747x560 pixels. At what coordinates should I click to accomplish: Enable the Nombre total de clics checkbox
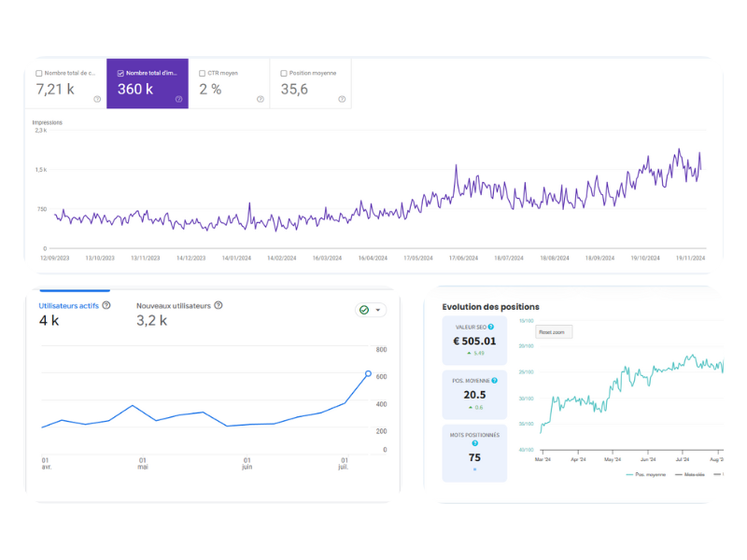click(38, 73)
